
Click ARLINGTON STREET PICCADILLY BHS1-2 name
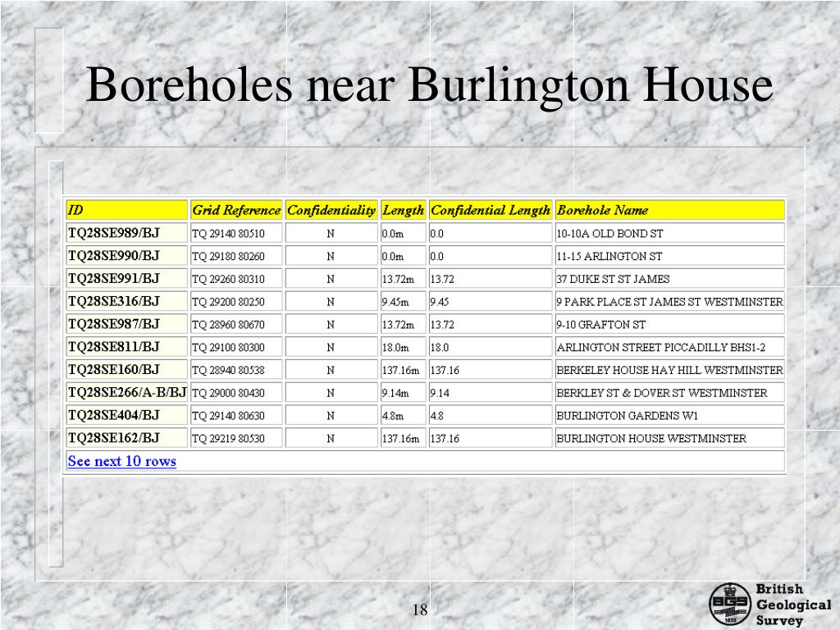point(661,348)
